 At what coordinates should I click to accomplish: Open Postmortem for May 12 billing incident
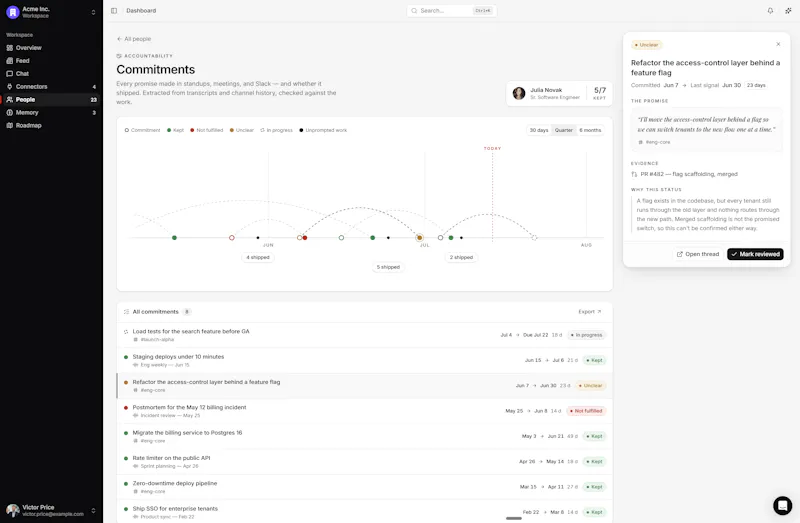click(x=364, y=411)
